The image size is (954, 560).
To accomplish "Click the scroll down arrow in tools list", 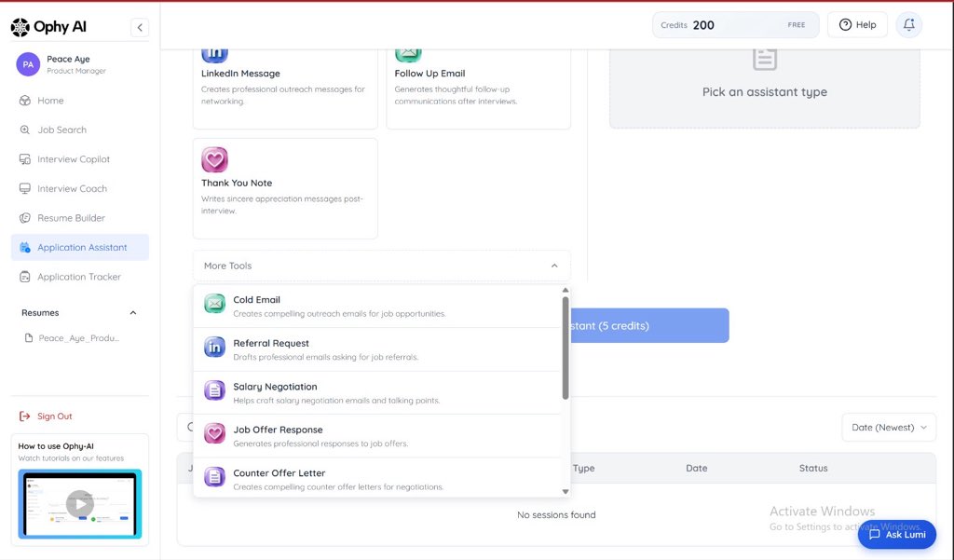I will [566, 492].
